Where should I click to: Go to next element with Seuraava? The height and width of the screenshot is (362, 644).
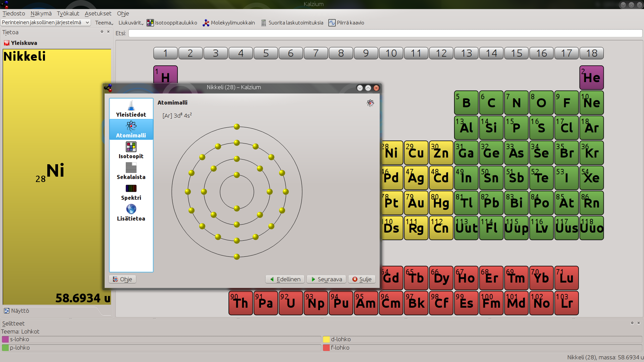point(326,279)
